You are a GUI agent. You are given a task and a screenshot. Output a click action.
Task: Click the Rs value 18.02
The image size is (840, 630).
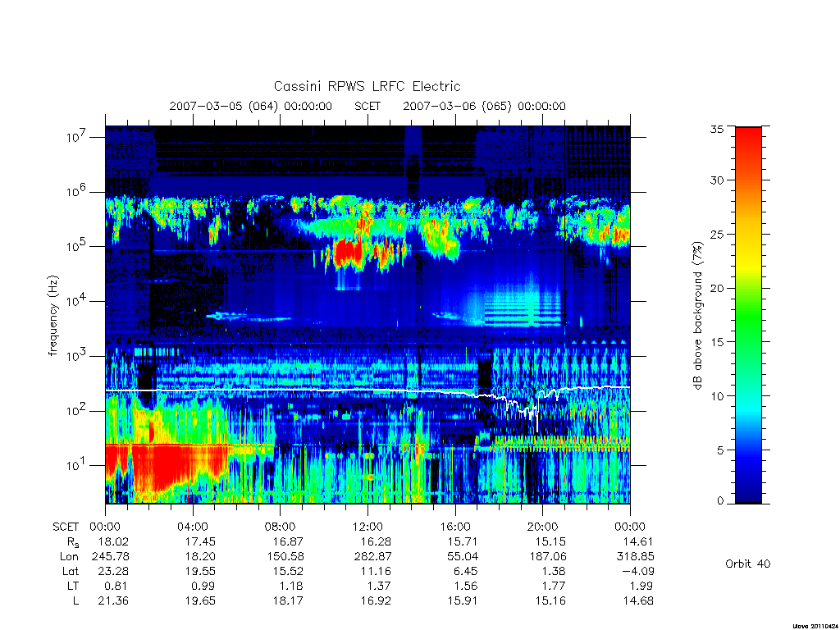[113, 541]
